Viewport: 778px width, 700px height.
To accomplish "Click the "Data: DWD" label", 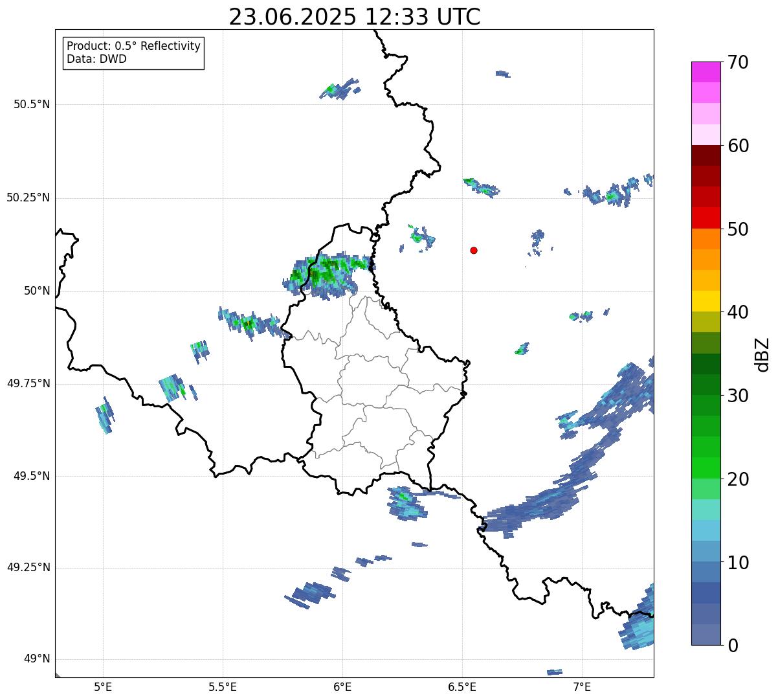I will [97, 59].
